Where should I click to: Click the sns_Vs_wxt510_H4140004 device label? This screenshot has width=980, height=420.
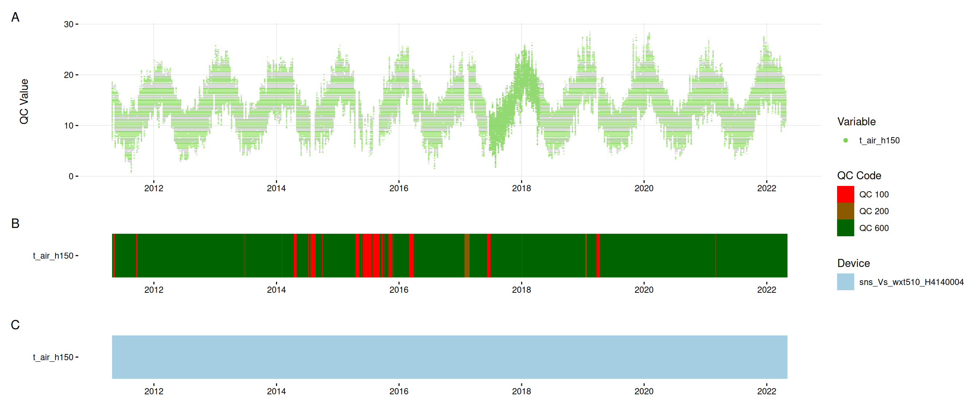[911, 282]
